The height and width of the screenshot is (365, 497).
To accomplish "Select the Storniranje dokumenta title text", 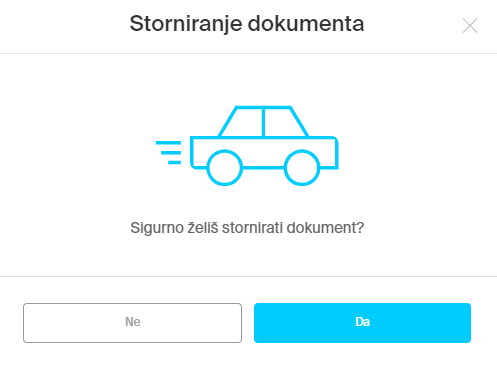I will pyautogui.click(x=247, y=24).
